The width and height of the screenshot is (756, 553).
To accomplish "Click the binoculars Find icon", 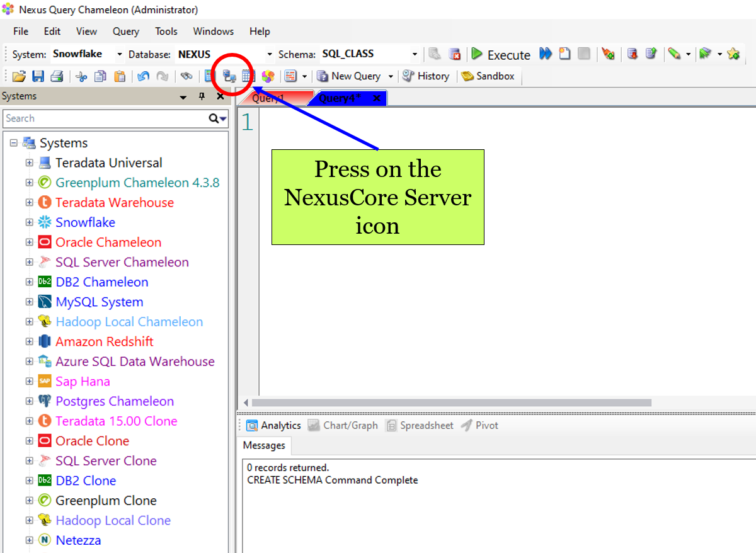I will tap(186, 76).
